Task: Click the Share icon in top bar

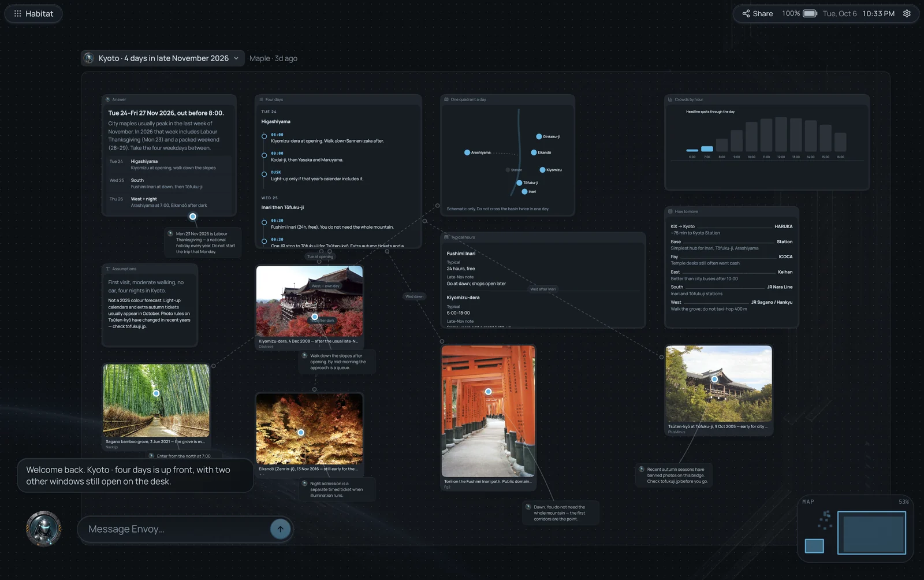Action: coord(746,13)
